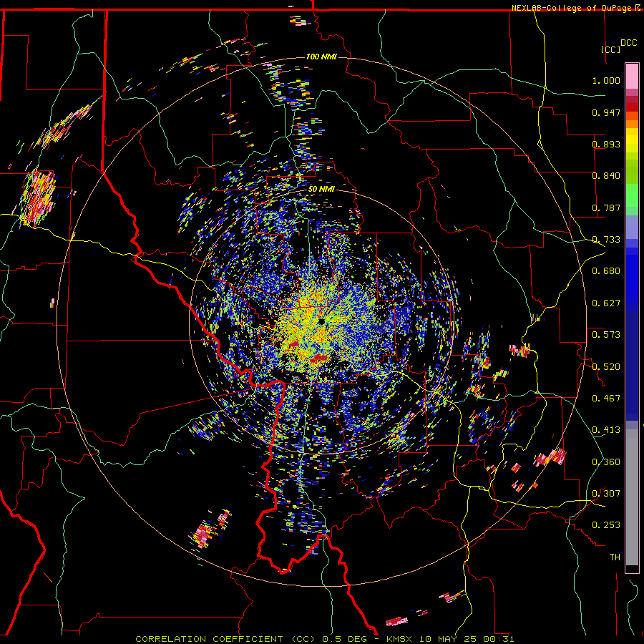Select the 0.467 scale value
644x644 pixels.
(x=606, y=399)
